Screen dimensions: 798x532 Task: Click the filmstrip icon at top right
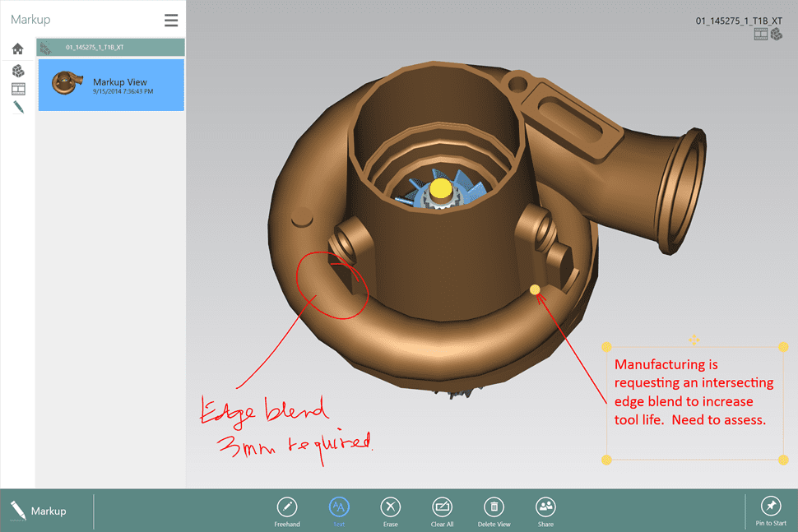coord(761,34)
